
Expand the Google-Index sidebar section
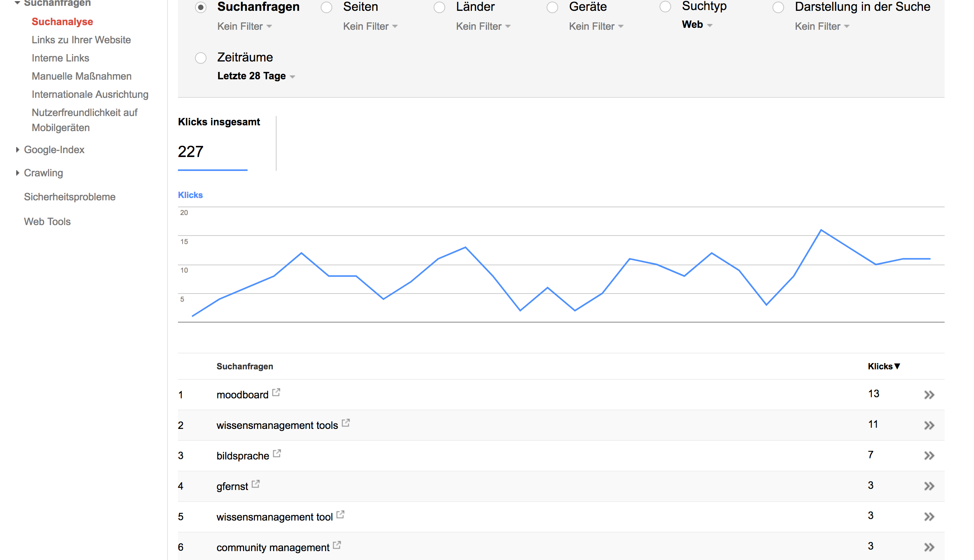pos(54,150)
